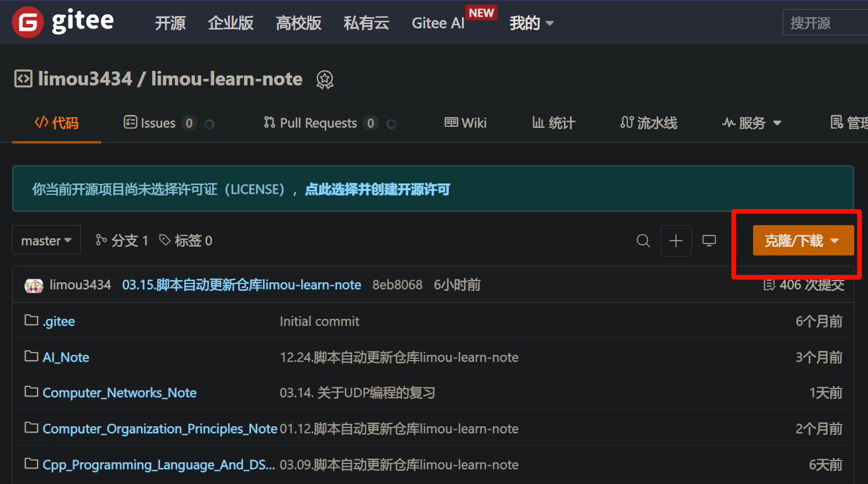This screenshot has height=484, width=868.
Task: Click the Gitee logo icon
Action: point(27,22)
